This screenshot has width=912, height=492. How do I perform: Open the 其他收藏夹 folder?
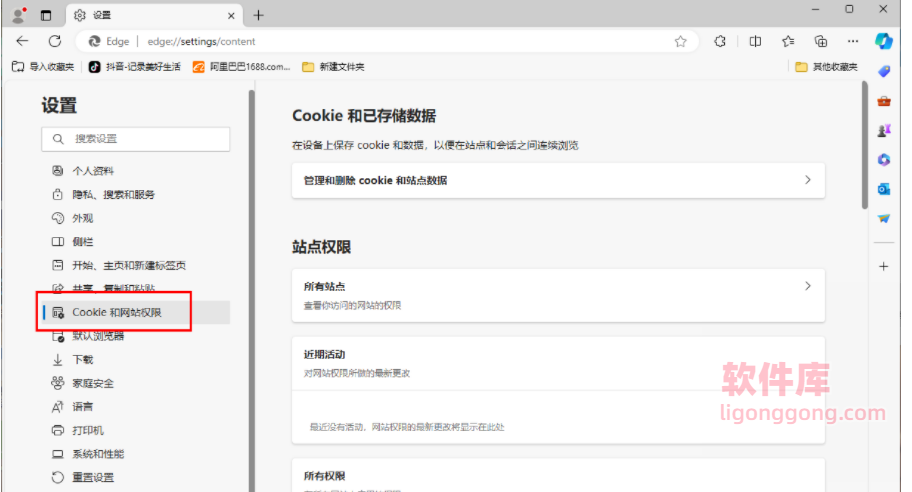pos(826,67)
